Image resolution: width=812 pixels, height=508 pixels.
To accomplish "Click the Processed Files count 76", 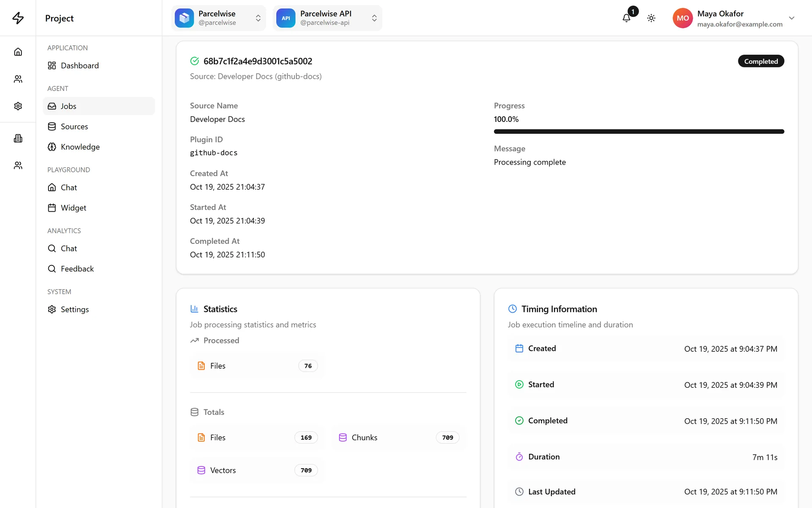I will tap(308, 366).
